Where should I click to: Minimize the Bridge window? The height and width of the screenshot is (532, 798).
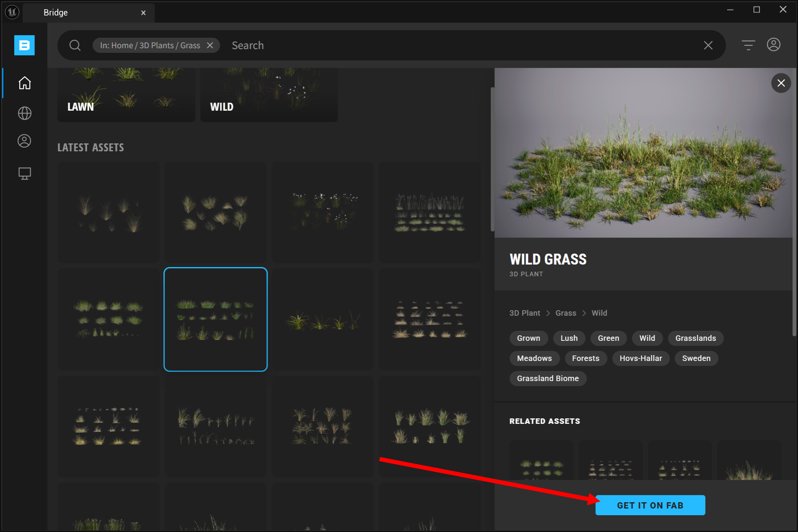point(730,10)
